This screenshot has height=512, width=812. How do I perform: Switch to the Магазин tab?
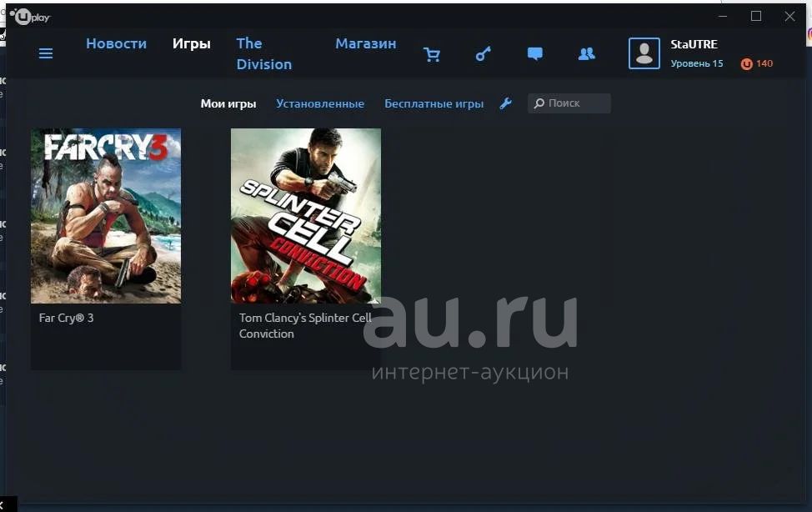pyautogui.click(x=366, y=43)
